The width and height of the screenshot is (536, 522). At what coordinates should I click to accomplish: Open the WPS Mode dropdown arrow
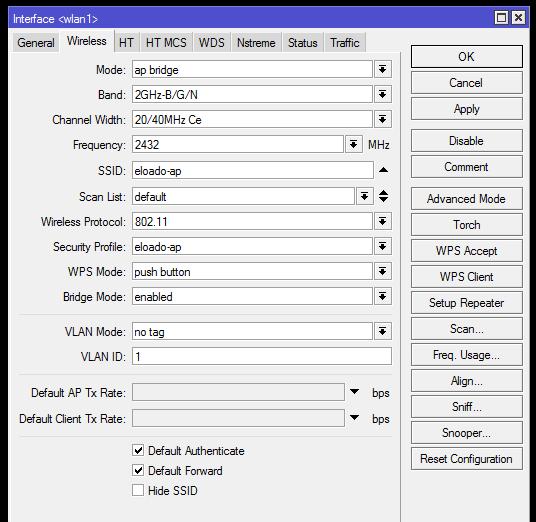[383, 271]
